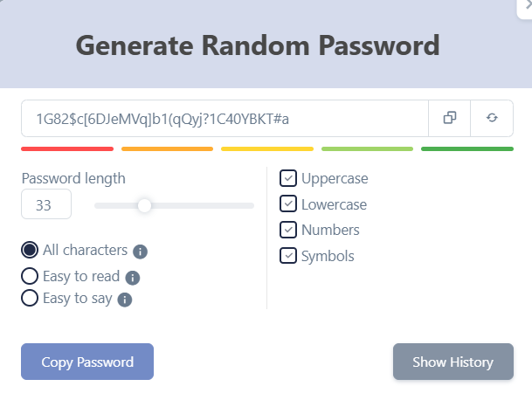Click the info icon next to Easy to say
532x400 pixels.
pyautogui.click(x=125, y=300)
